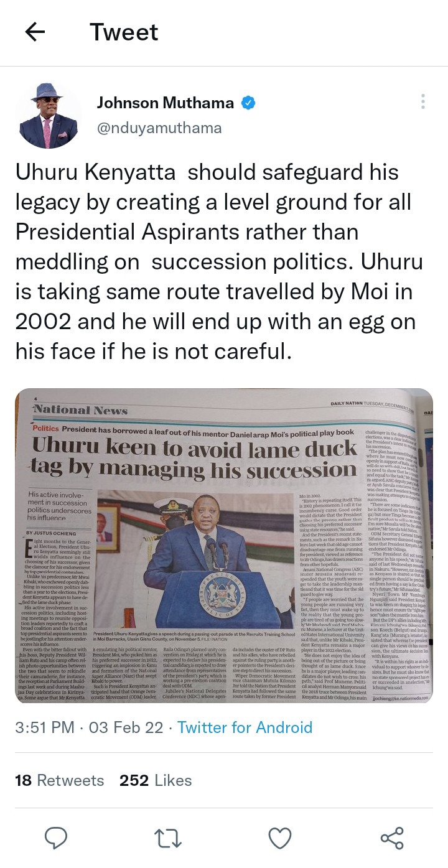448x868 pixels.
Task: Like the tweet with heart icon
Action: pyautogui.click(x=280, y=838)
